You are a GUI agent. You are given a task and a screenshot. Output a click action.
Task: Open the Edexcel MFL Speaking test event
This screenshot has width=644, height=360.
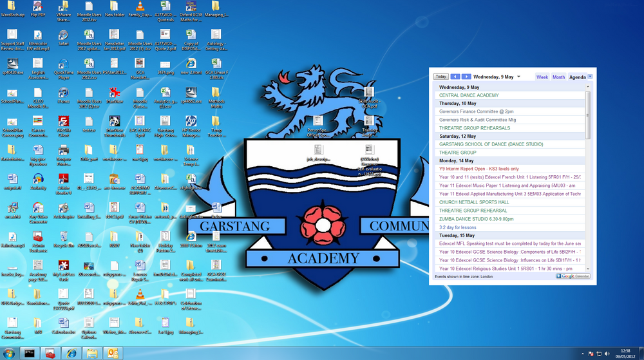point(509,244)
